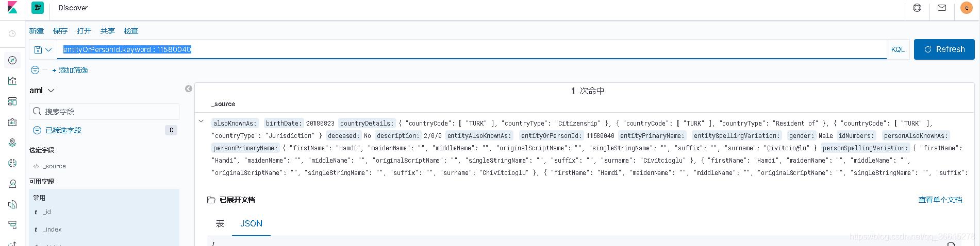Click the 可用字段 section heading

[42, 182]
